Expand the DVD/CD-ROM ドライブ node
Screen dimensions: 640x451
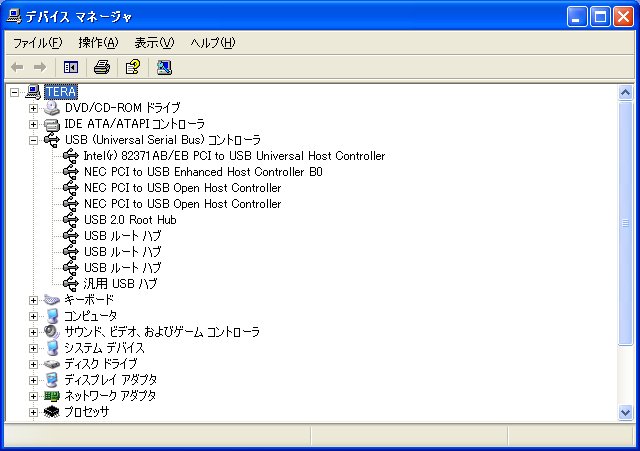point(33,108)
